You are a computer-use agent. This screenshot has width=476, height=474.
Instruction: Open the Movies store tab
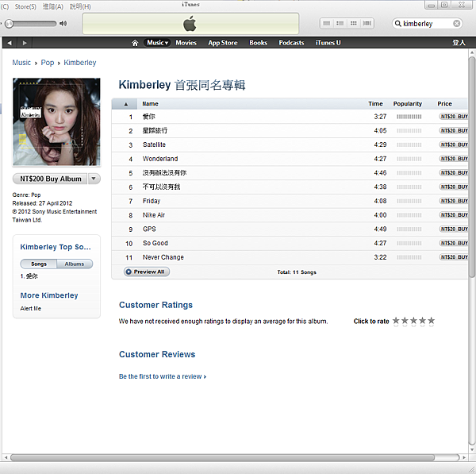186,43
